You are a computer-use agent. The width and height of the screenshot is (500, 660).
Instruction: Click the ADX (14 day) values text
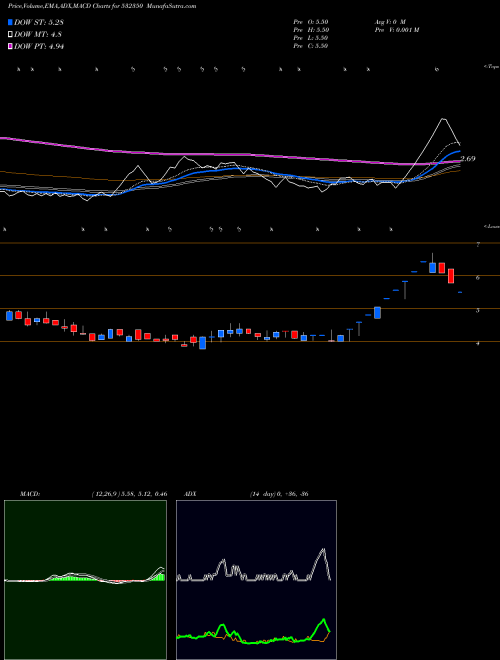(279, 494)
